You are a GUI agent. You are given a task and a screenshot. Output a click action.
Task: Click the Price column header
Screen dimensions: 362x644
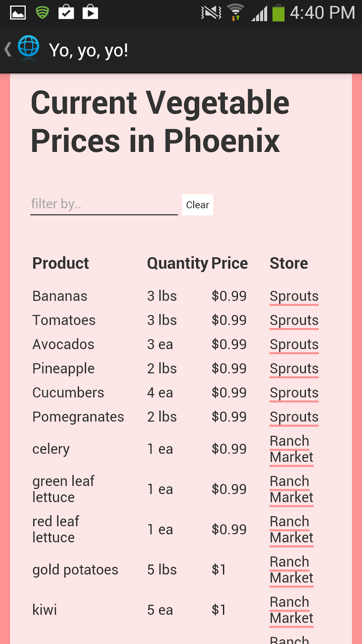click(x=229, y=263)
